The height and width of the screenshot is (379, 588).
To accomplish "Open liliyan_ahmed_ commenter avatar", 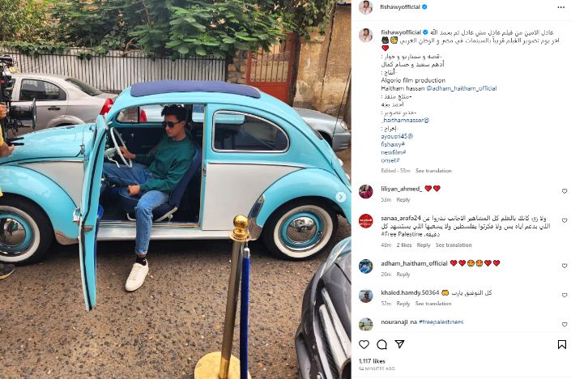I will click(x=365, y=192).
